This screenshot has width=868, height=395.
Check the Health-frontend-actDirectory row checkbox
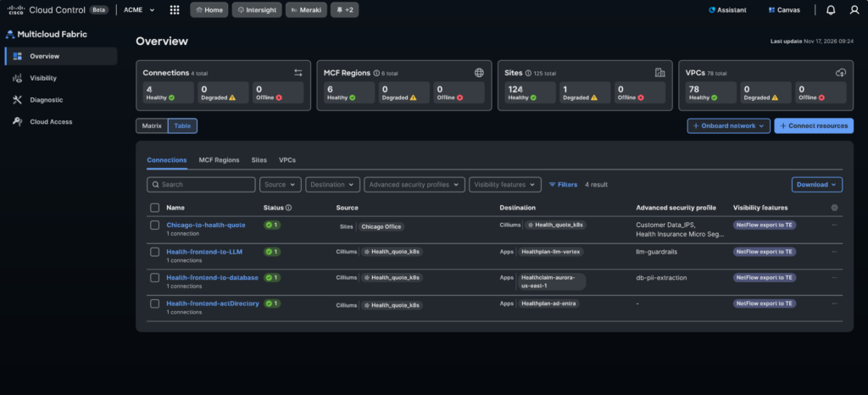pos(155,303)
